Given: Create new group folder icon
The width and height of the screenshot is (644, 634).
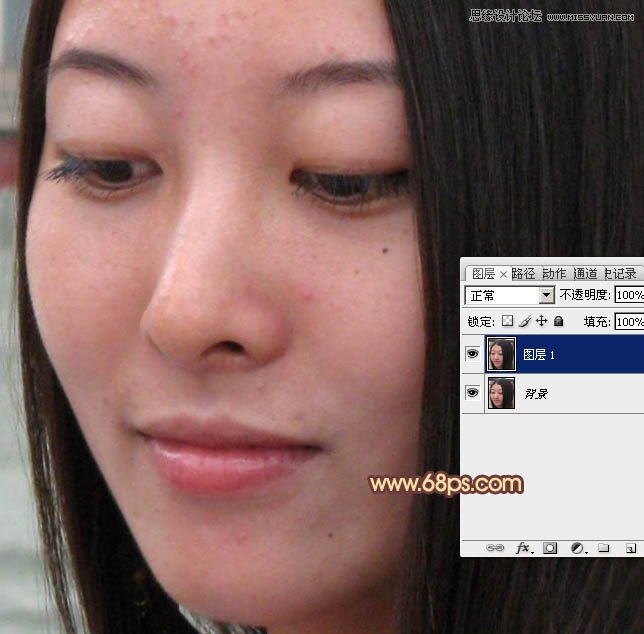Looking at the screenshot, I should (x=603, y=548).
